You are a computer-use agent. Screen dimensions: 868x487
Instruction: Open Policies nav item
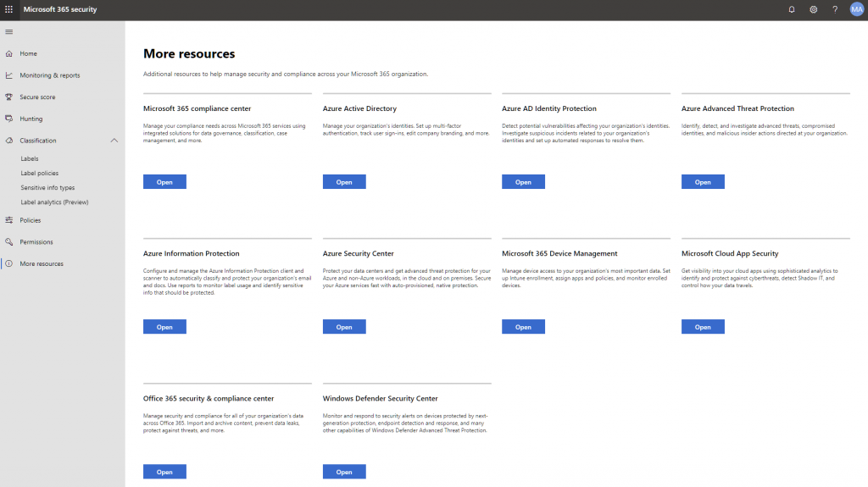[31, 220]
